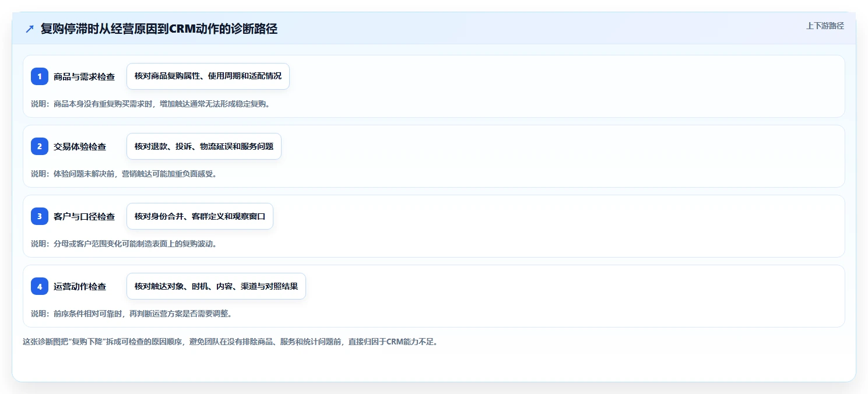The width and height of the screenshot is (868, 394).
Task: Click the title 复购停滞时从经营原因到CRM动作的诊断路径
Action: [159, 29]
